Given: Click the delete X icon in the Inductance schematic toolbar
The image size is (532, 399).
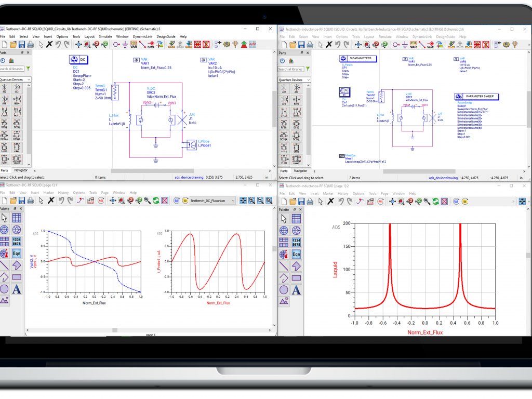Looking at the screenshot, I should [328, 45].
